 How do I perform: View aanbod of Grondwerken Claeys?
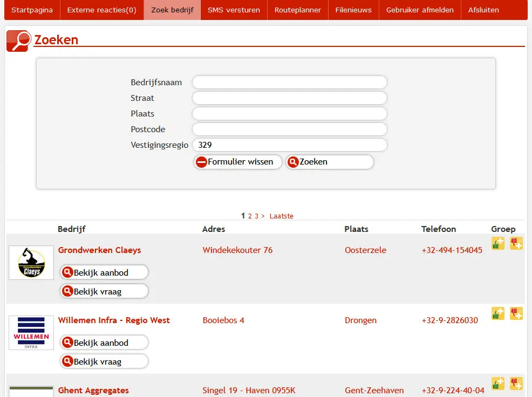pyautogui.click(x=104, y=272)
